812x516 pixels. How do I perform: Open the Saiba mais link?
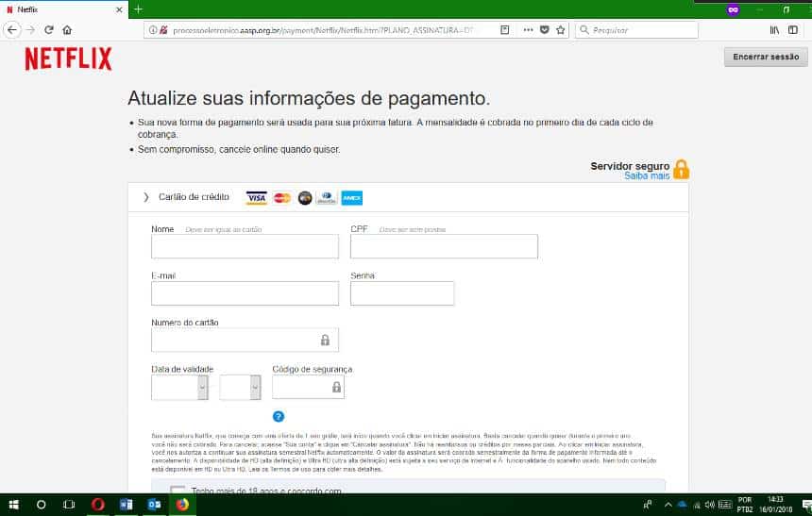tap(647, 176)
